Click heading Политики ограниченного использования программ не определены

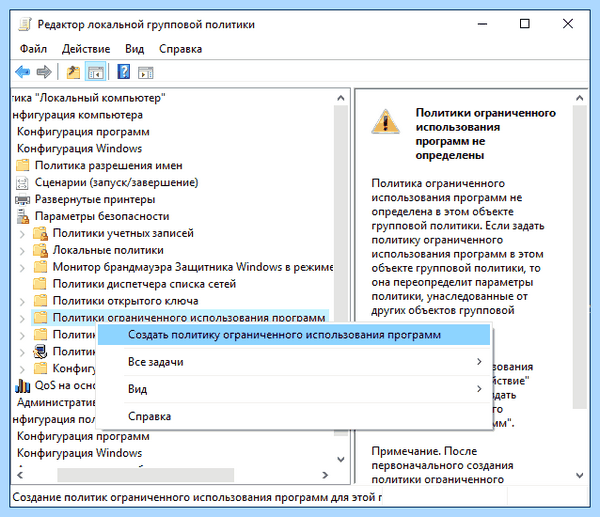click(485, 134)
